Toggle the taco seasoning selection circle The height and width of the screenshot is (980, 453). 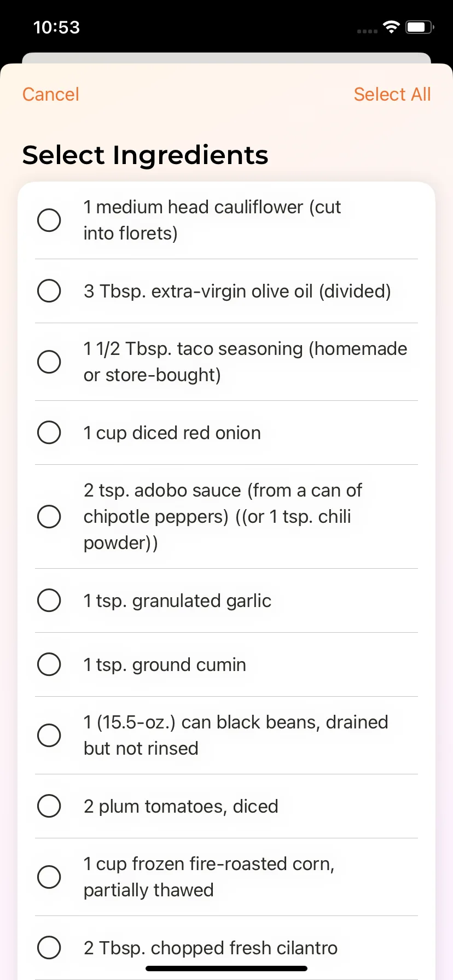[x=49, y=361]
